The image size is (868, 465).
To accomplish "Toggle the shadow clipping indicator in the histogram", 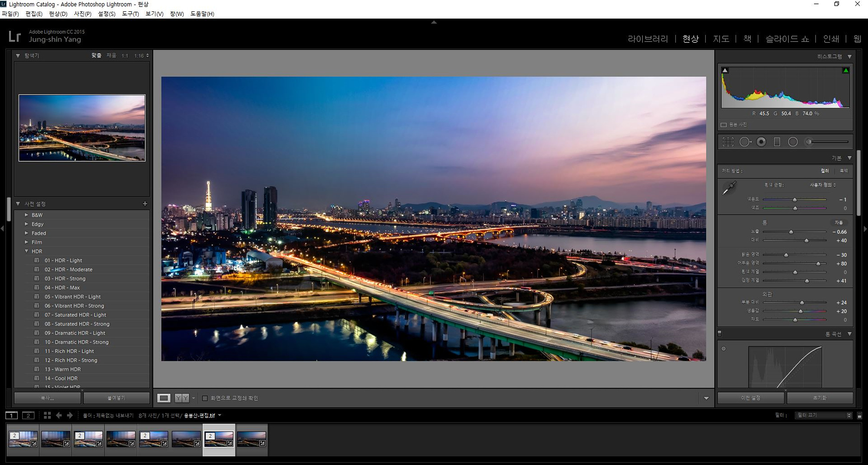I will click(x=725, y=70).
